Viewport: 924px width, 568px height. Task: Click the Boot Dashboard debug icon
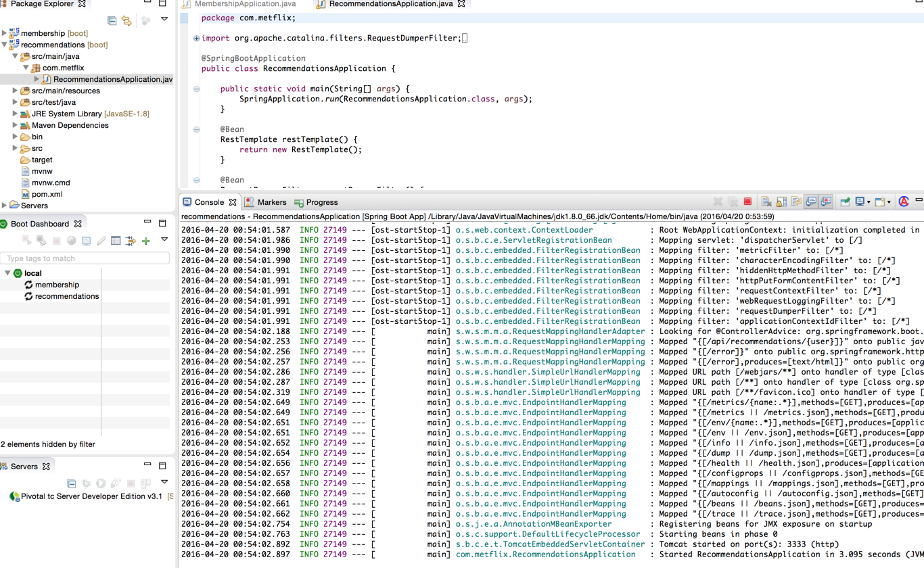point(42,241)
